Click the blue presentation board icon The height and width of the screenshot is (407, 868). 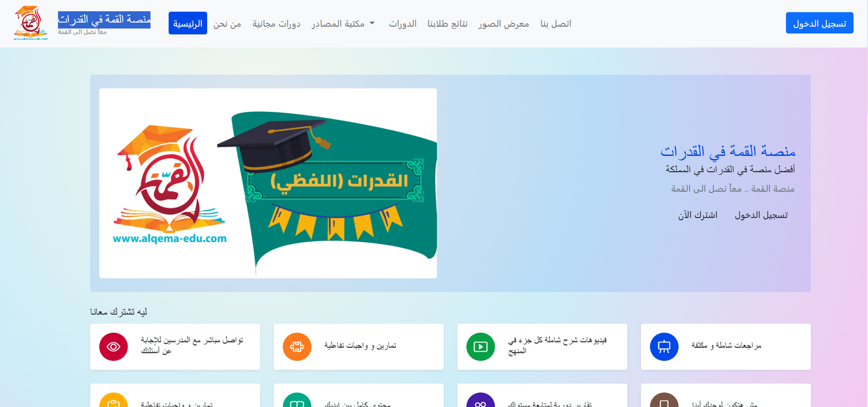664,347
